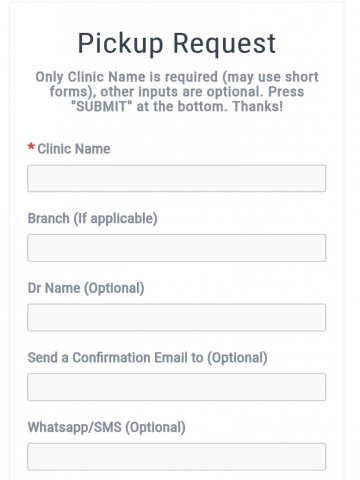The width and height of the screenshot is (360, 480).
Task: Click the "(may use short" phrase in instructions
Action: (x=270, y=77)
